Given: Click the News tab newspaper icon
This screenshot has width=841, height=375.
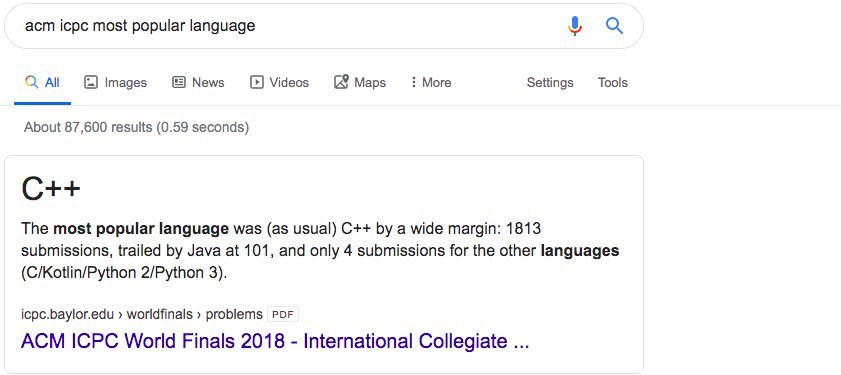Looking at the screenshot, I should [x=179, y=82].
